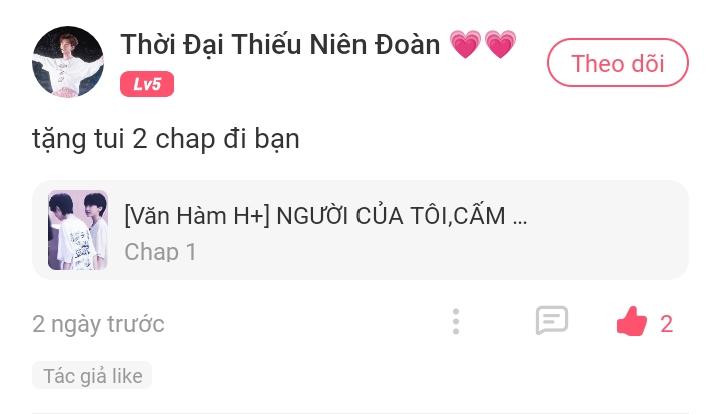Open the three-dot more options menu
Image resolution: width=719 pixels, height=414 pixels.
pyautogui.click(x=456, y=321)
